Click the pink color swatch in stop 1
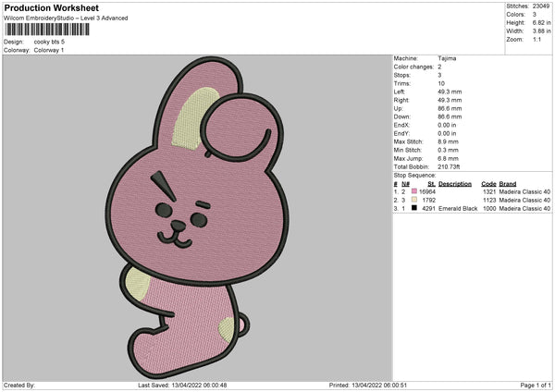 click(414, 191)
